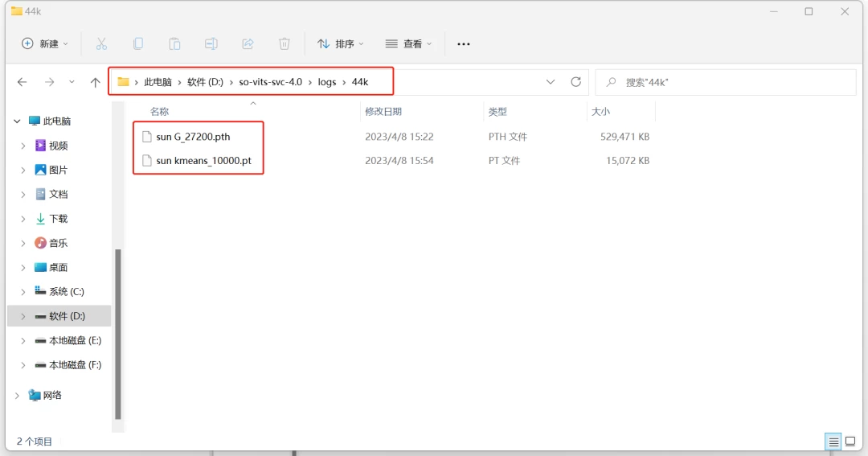This screenshot has height=456, width=868.
Task: Click the PTH 文件 type cell
Action: pyautogui.click(x=508, y=136)
